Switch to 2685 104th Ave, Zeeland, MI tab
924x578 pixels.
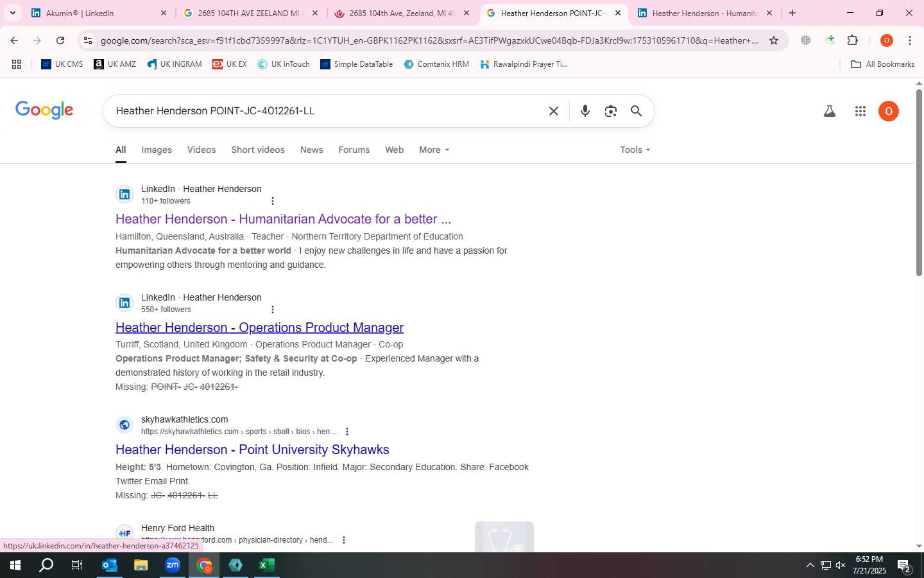[x=402, y=13]
